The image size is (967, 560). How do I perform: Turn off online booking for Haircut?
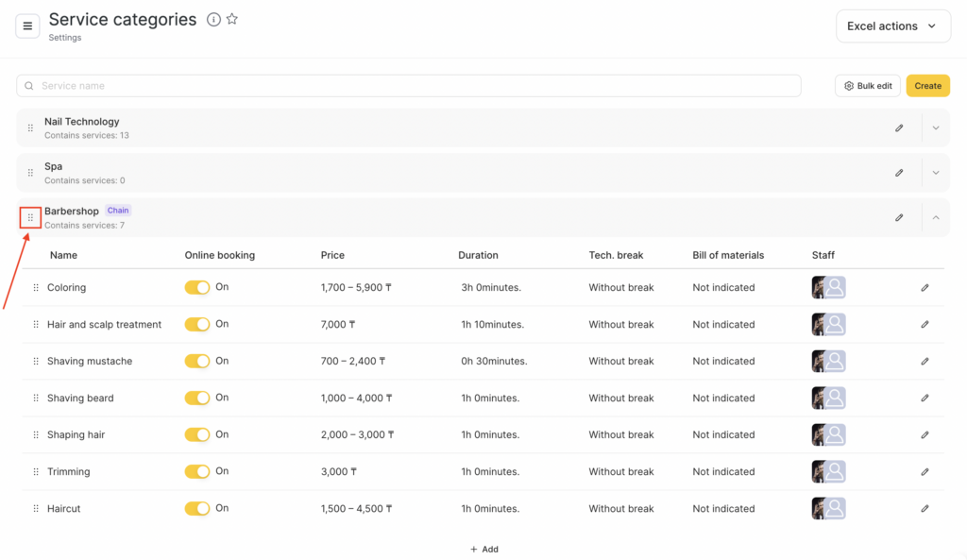tap(197, 509)
